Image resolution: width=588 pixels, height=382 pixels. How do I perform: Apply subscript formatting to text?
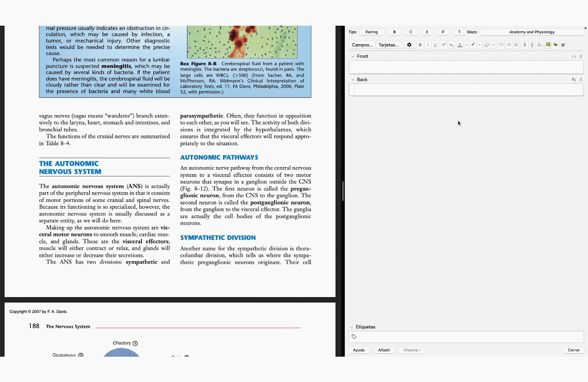(x=451, y=45)
